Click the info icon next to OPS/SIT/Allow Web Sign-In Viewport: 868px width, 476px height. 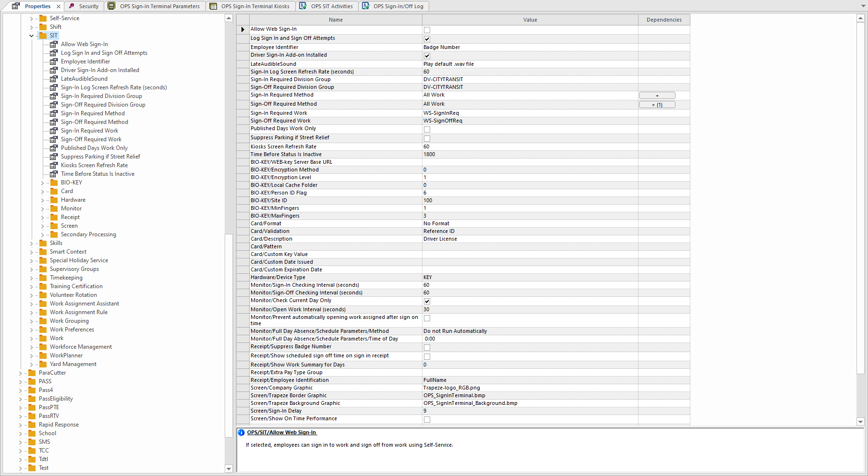point(241,433)
